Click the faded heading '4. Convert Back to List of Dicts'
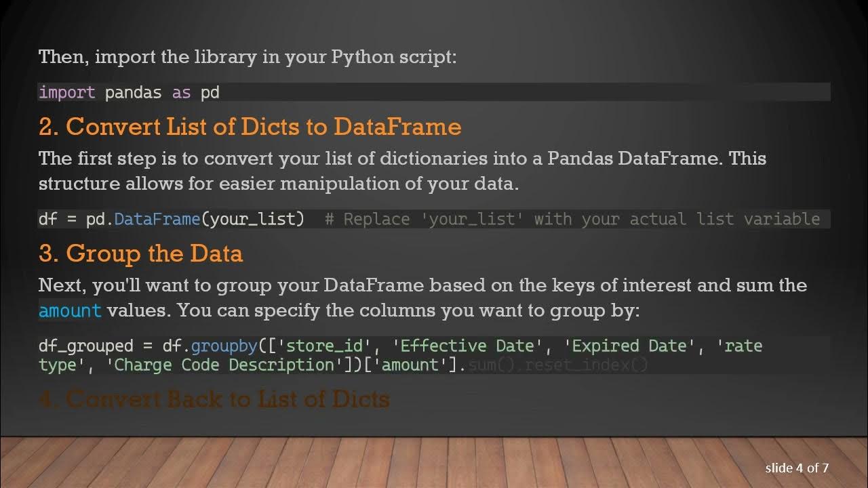This screenshot has height=488, width=868. click(x=214, y=399)
